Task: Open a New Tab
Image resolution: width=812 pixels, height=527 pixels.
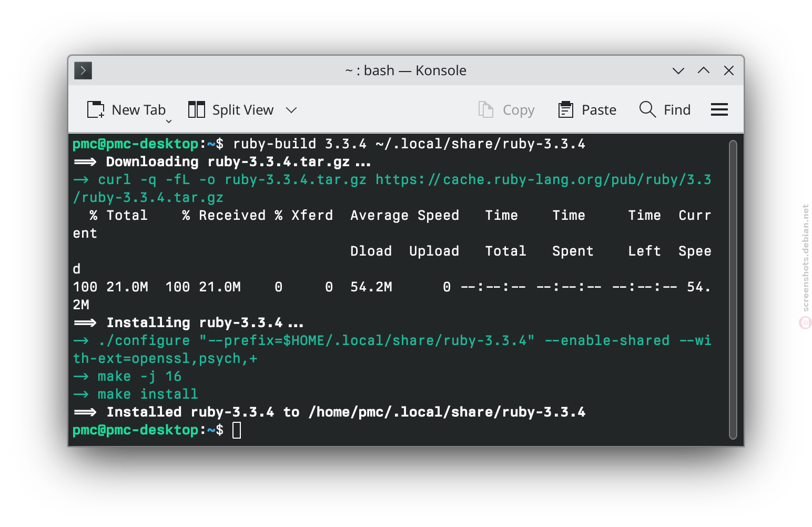Action: click(126, 110)
